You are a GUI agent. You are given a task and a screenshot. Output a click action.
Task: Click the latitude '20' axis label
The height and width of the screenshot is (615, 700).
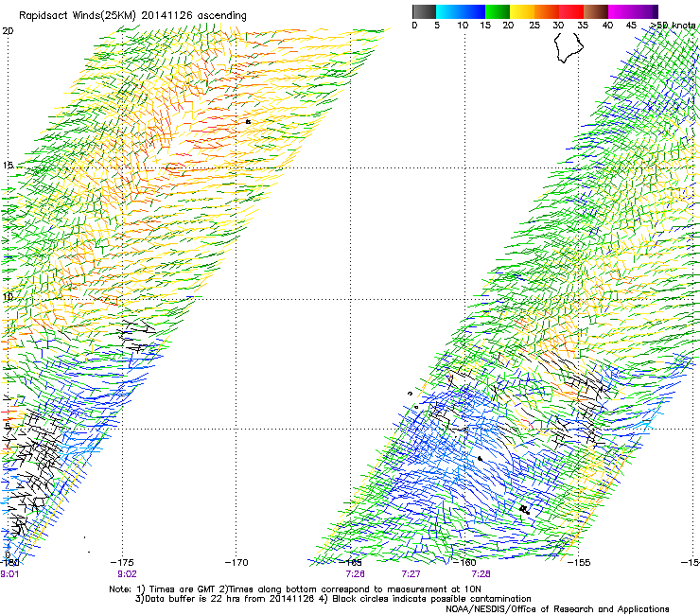(x=8, y=31)
